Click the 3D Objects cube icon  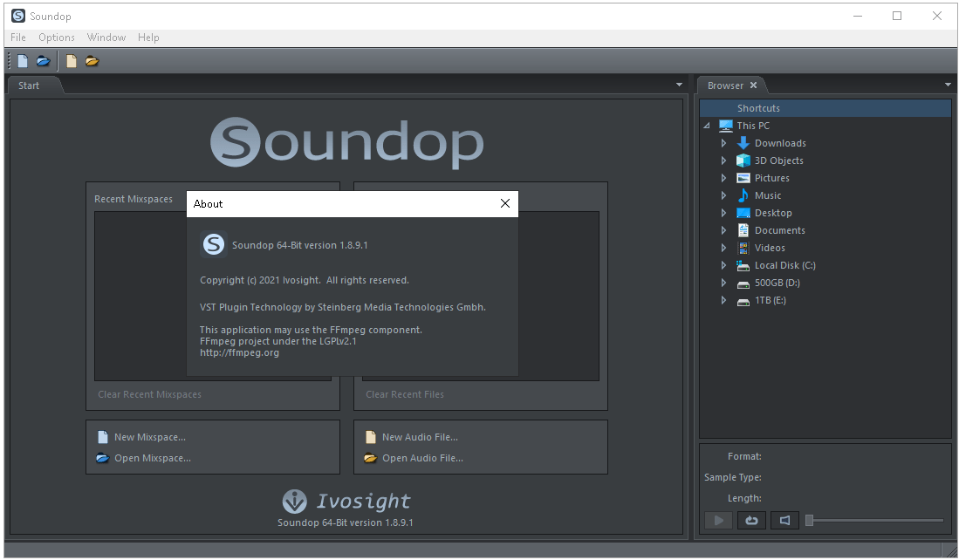coord(743,160)
